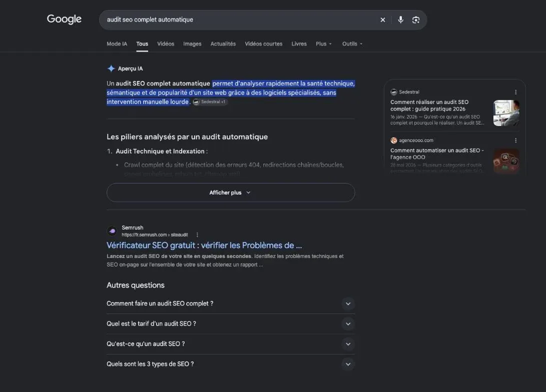
Task: Click the Autres questions heading
Action: pyautogui.click(x=136, y=285)
